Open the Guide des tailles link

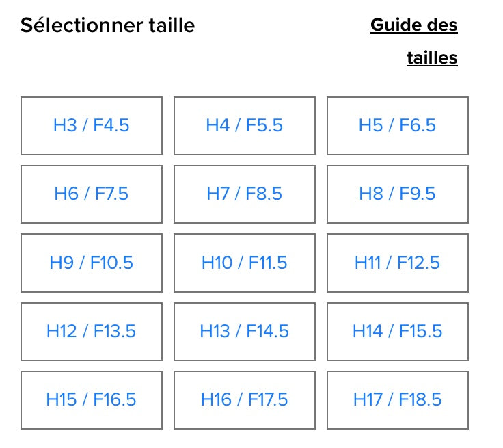point(414,26)
